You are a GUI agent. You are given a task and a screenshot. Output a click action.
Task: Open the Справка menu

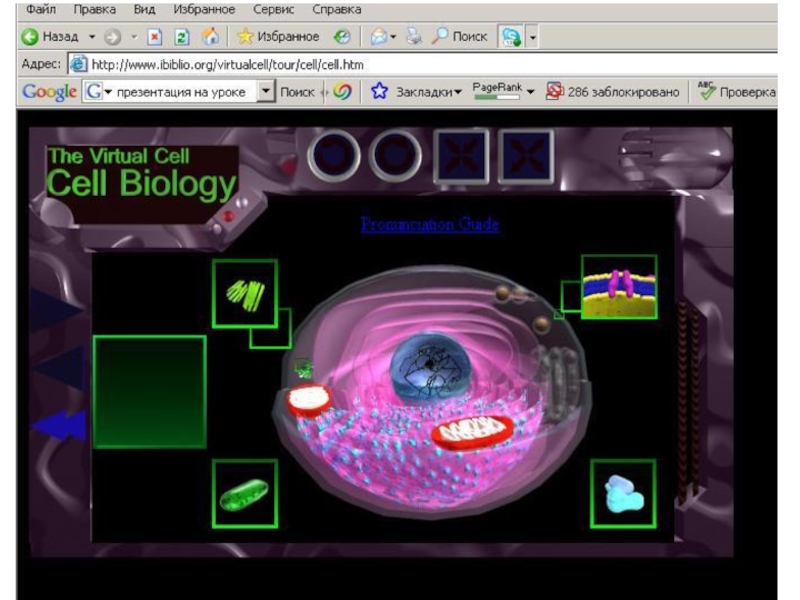pos(337,9)
